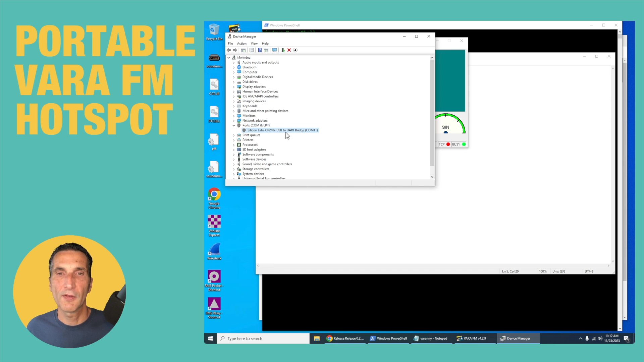Click the blue Help question mark icon
644x362 pixels.
pyautogui.click(x=260, y=50)
